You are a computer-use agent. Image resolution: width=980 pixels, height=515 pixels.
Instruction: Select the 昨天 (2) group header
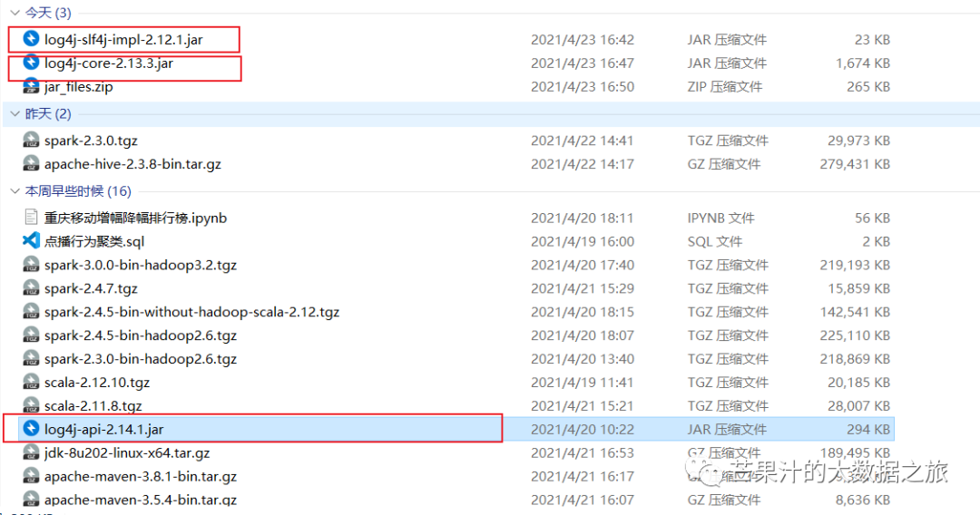pyautogui.click(x=48, y=113)
